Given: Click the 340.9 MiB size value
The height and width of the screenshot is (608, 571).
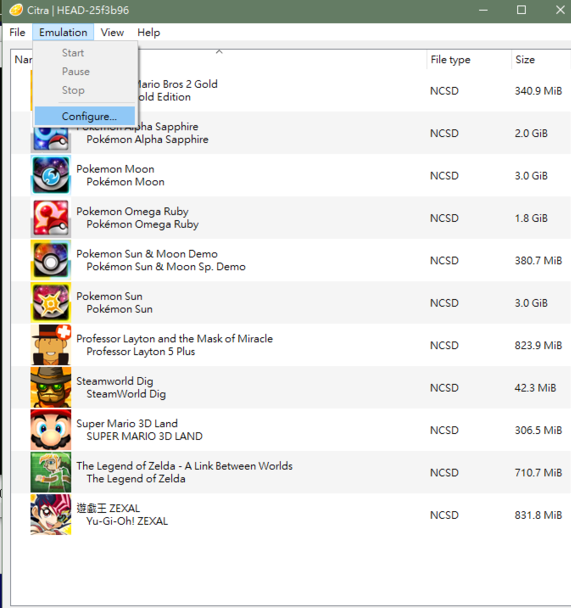Looking at the screenshot, I should point(538,91).
